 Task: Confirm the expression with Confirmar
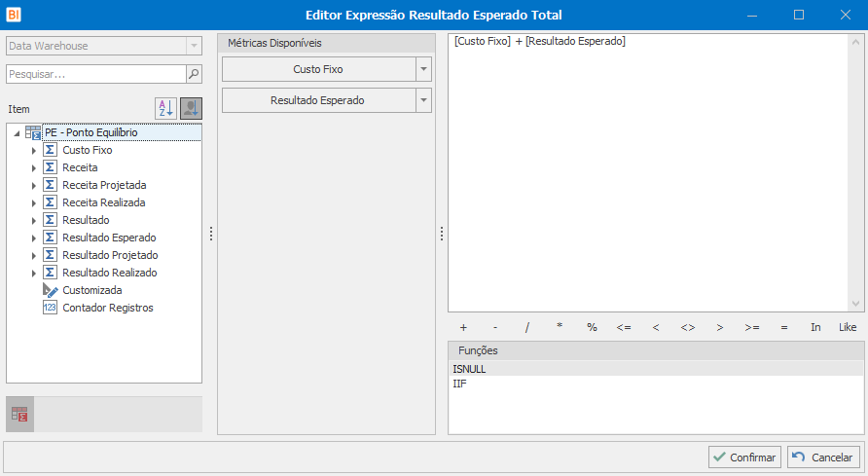pyautogui.click(x=744, y=458)
